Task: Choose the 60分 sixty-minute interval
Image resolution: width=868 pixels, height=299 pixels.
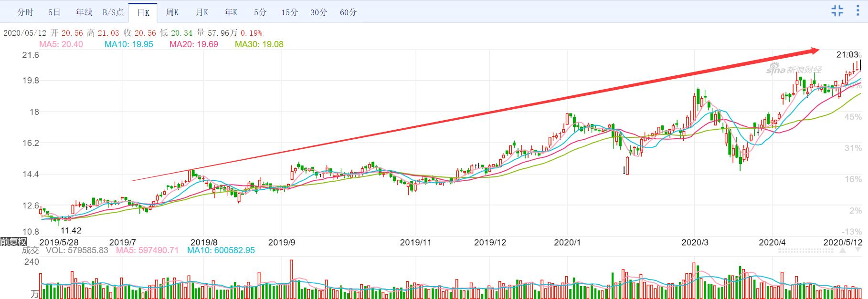Action: (x=348, y=12)
